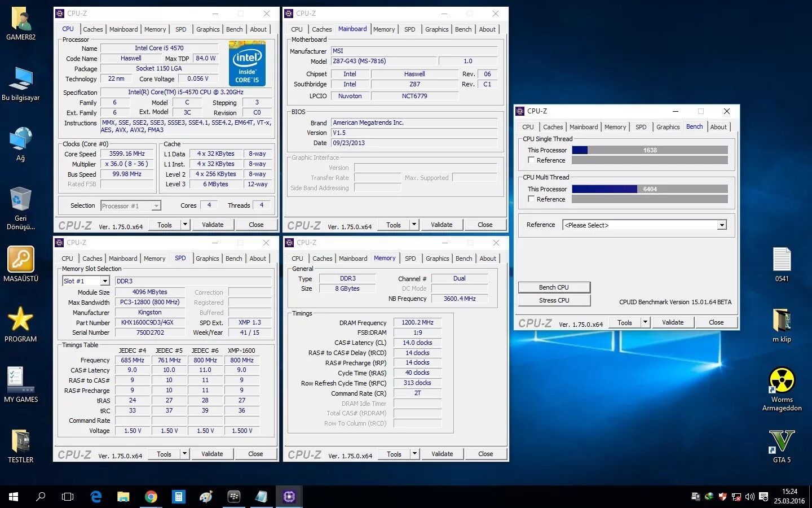The height and width of the screenshot is (508, 812).
Task: Open Graphics tab in Bench window
Action: (x=668, y=127)
